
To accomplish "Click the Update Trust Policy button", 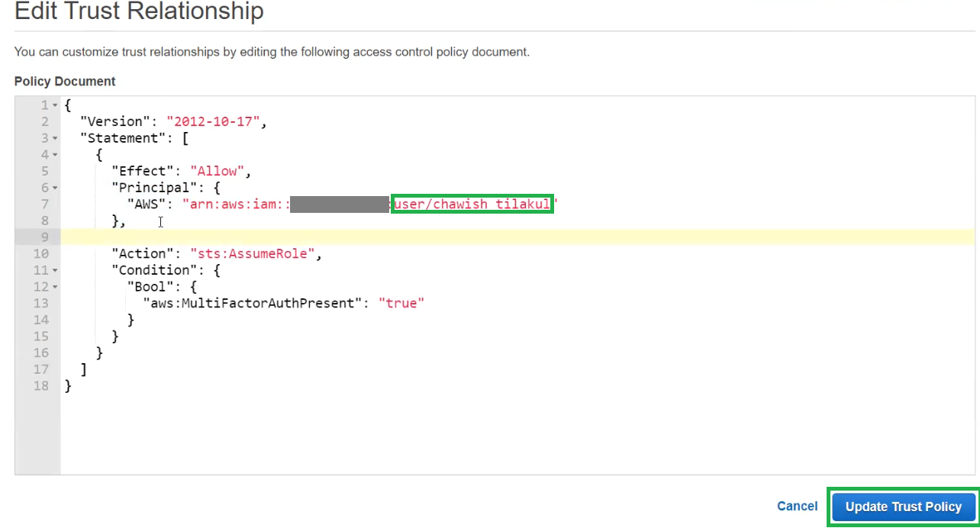I will click(x=903, y=507).
